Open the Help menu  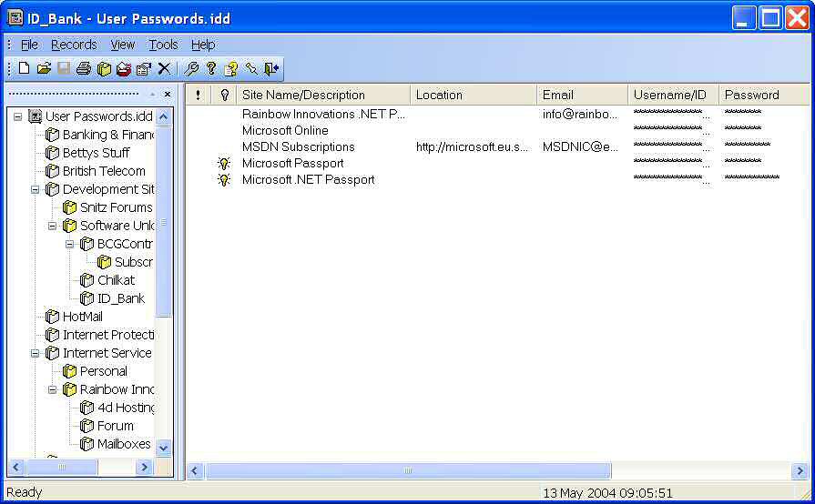pyautogui.click(x=203, y=45)
